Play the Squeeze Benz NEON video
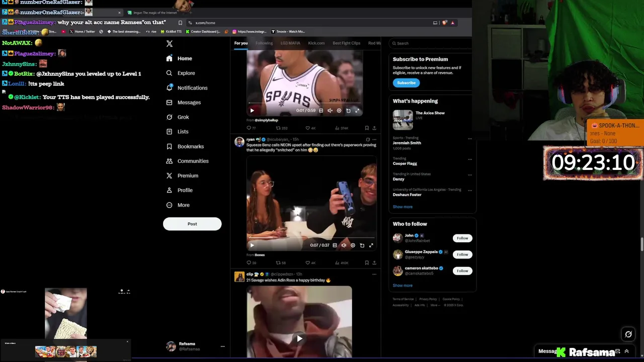This screenshot has height=362, width=644. (252, 245)
